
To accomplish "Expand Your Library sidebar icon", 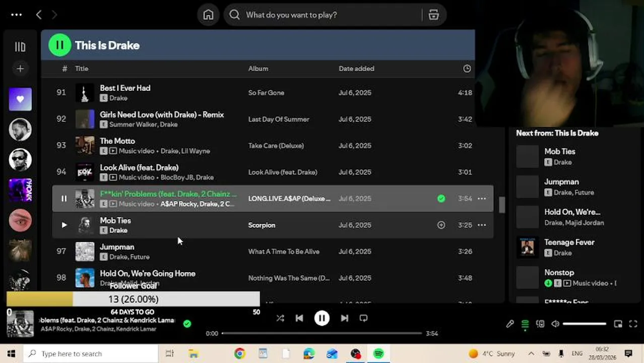I will (x=20, y=47).
